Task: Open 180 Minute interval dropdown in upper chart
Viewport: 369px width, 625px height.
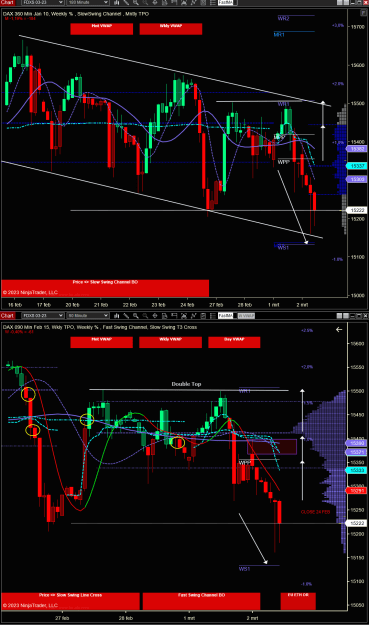Action: click(87, 2)
